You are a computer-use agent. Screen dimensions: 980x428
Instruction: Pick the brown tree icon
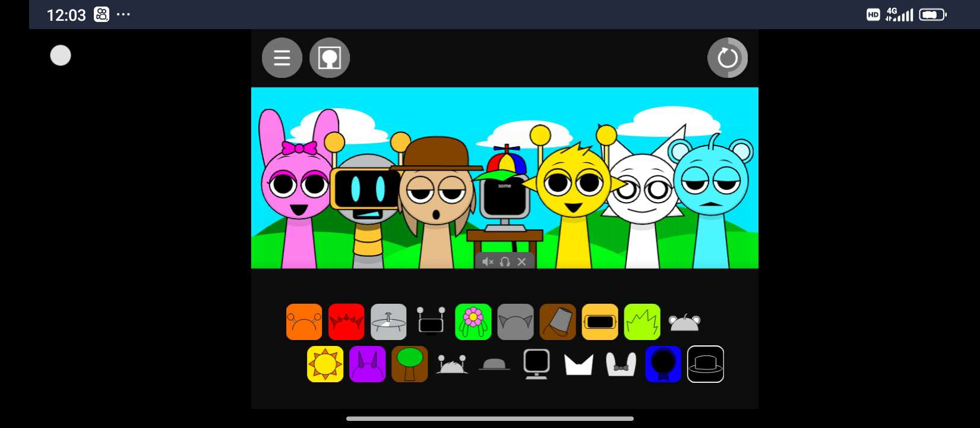pos(410,364)
